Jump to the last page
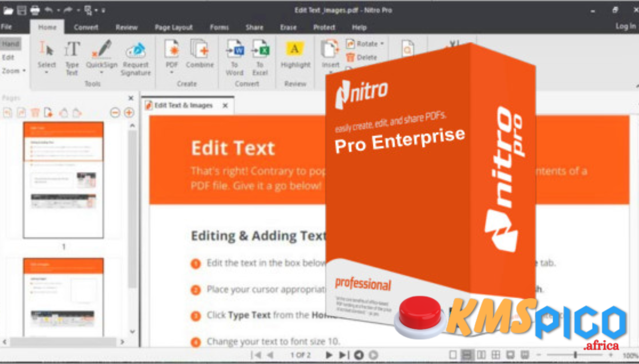Viewport: 639px width, 364px height. [x=343, y=355]
